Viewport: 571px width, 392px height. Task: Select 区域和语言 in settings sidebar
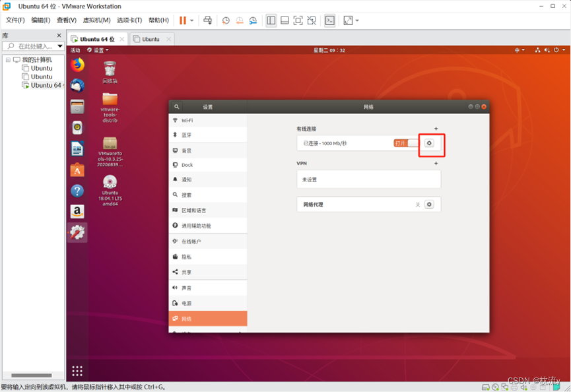(x=208, y=211)
